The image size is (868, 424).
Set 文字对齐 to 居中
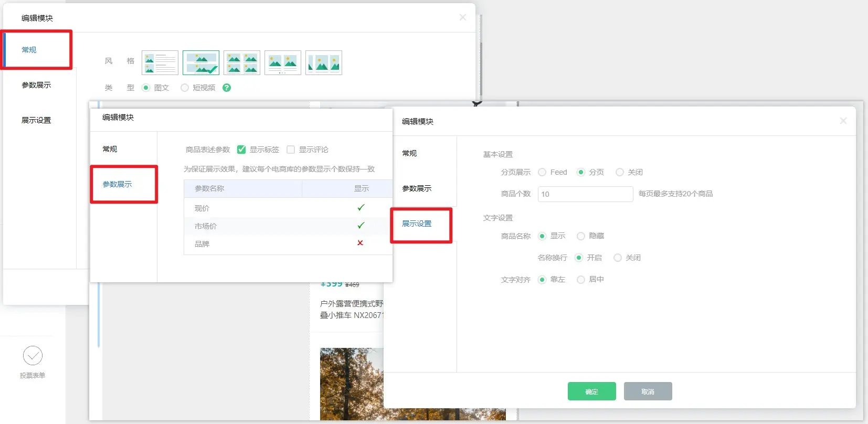point(581,280)
